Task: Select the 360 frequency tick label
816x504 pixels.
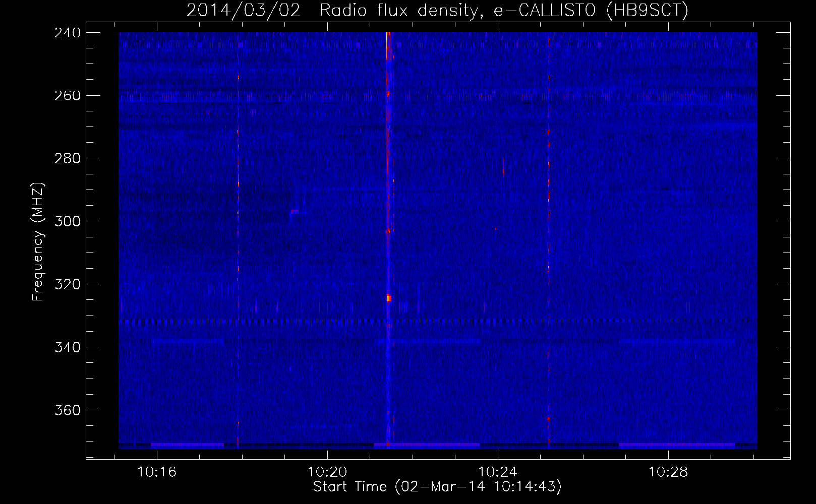Action: (x=68, y=410)
